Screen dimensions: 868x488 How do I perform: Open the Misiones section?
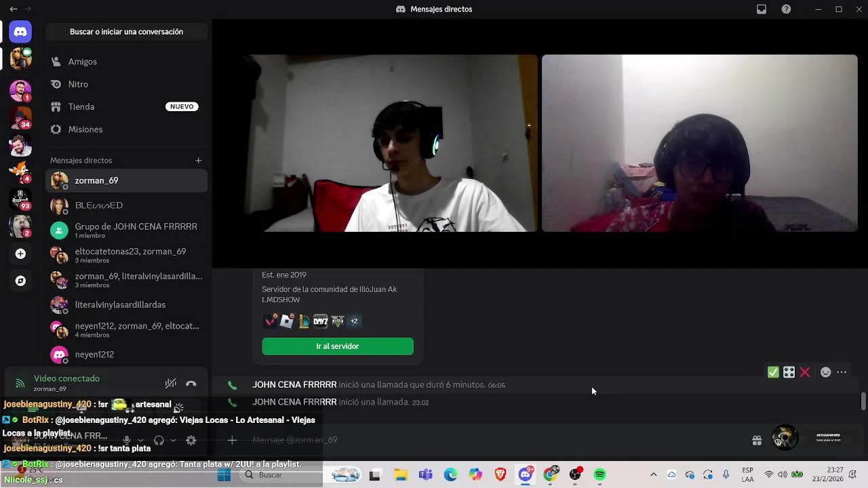pyautogui.click(x=126, y=129)
